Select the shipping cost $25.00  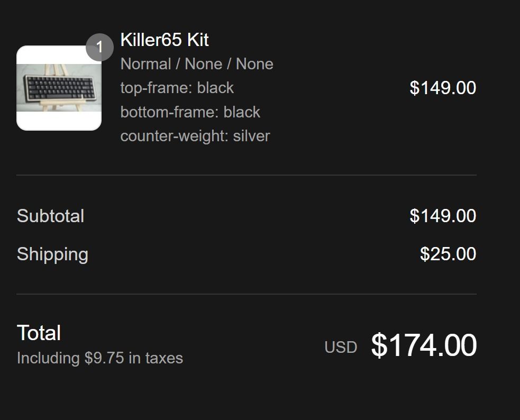pyautogui.click(x=448, y=254)
